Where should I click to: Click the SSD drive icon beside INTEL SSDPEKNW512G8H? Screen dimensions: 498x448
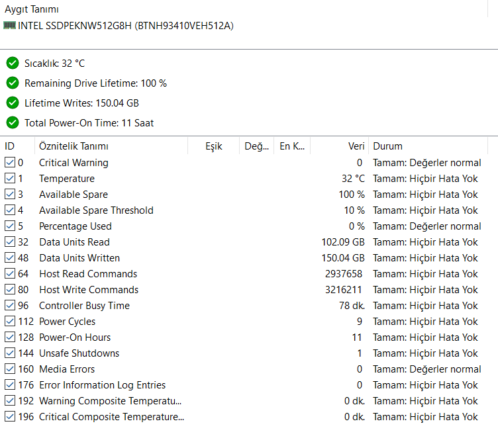(9, 25)
